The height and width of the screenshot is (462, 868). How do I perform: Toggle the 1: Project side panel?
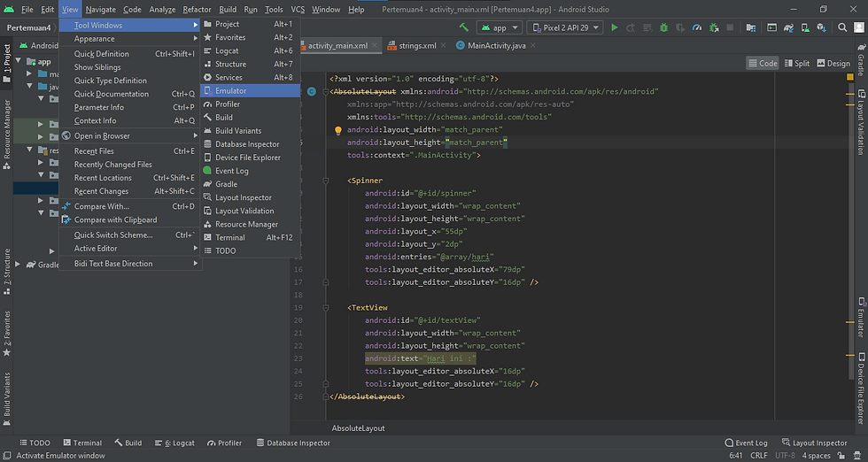coord(7,63)
